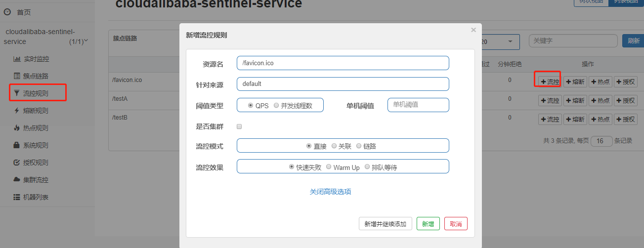Image resolution: width=644 pixels, height=248 pixels.
Task: Click +流控 in the /testA row
Action: 550,100
